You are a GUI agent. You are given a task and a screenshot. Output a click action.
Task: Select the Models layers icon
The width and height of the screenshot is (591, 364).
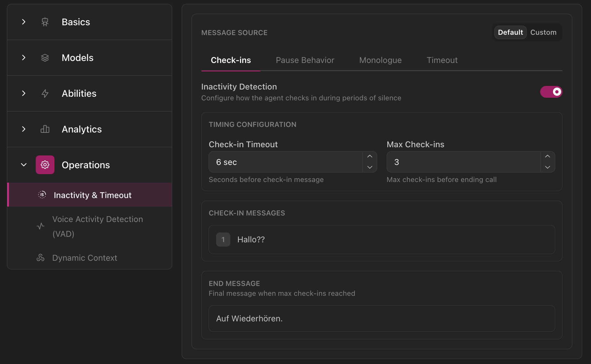coord(45,58)
